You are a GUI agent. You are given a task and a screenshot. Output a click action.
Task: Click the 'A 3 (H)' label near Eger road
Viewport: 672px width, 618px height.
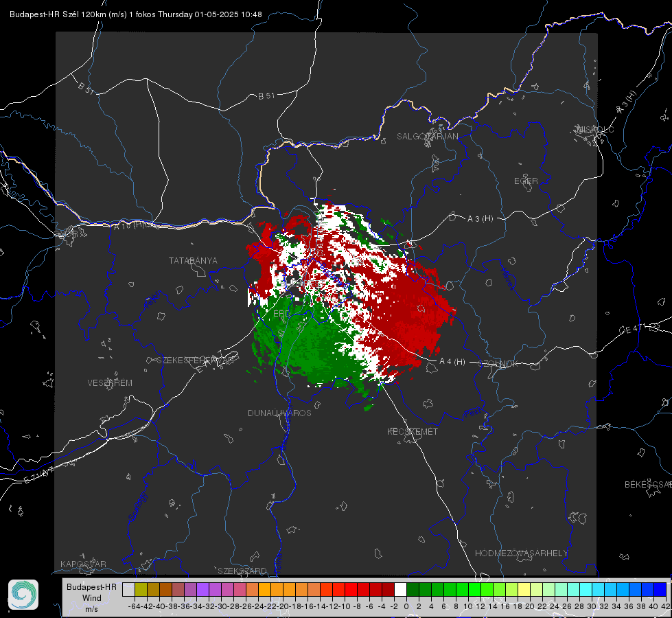480,219
